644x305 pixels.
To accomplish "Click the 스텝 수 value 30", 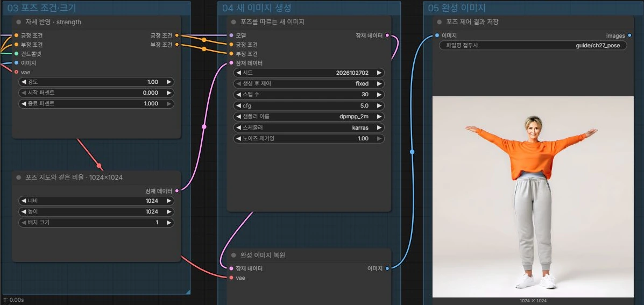I will coord(365,95).
